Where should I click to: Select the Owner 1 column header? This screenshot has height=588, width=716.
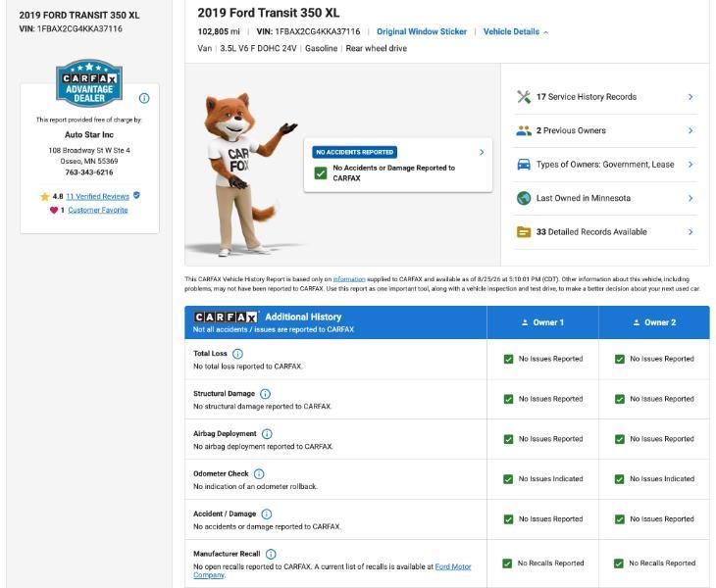[x=542, y=322]
